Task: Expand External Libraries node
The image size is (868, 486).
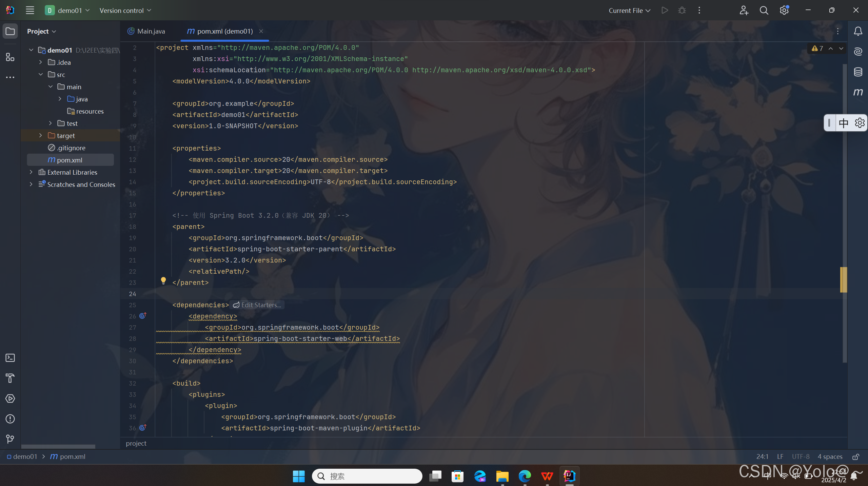Action: (x=31, y=172)
